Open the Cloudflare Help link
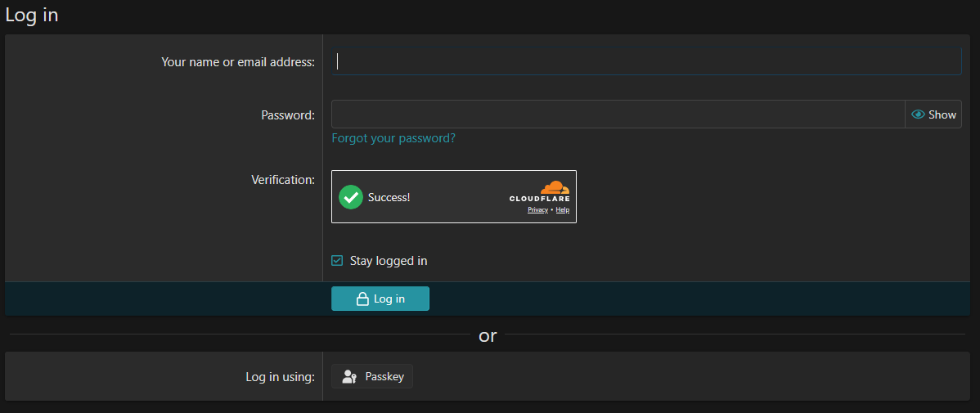 (x=563, y=210)
